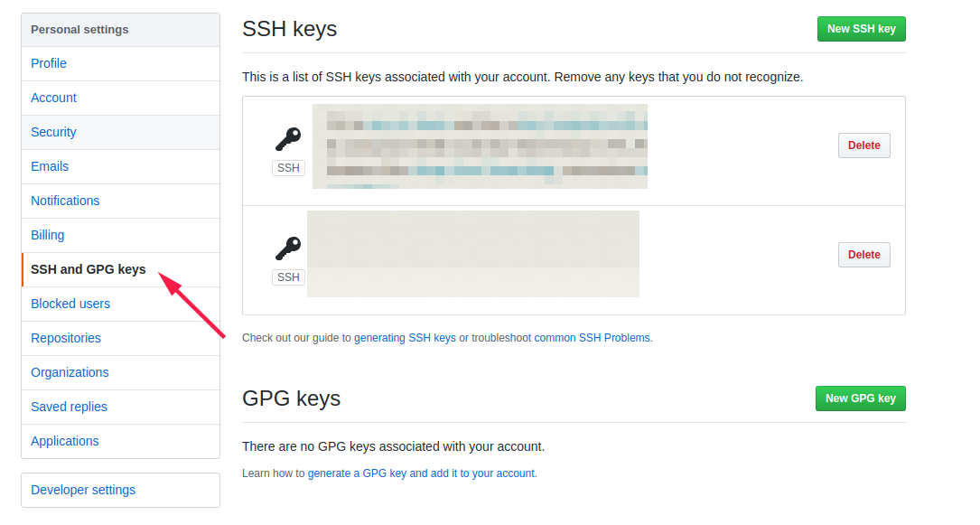Open Developer settings
This screenshot has height=525, width=980.
click(83, 490)
